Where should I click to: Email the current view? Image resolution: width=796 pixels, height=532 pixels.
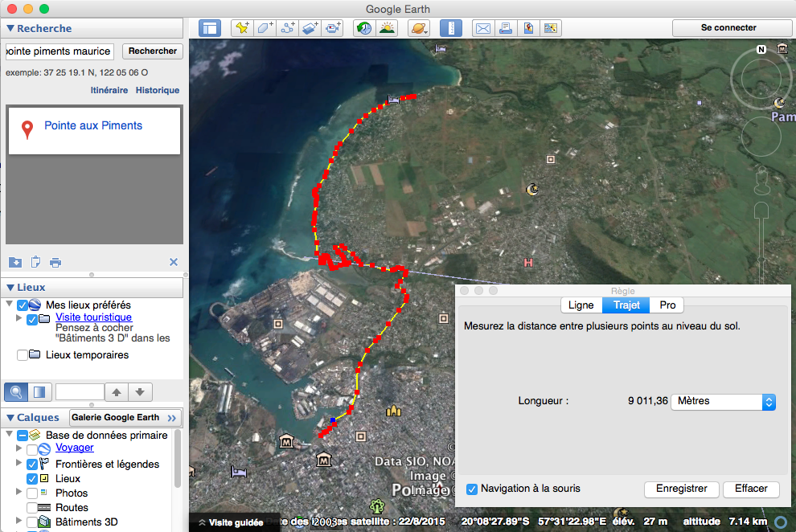tap(482, 27)
